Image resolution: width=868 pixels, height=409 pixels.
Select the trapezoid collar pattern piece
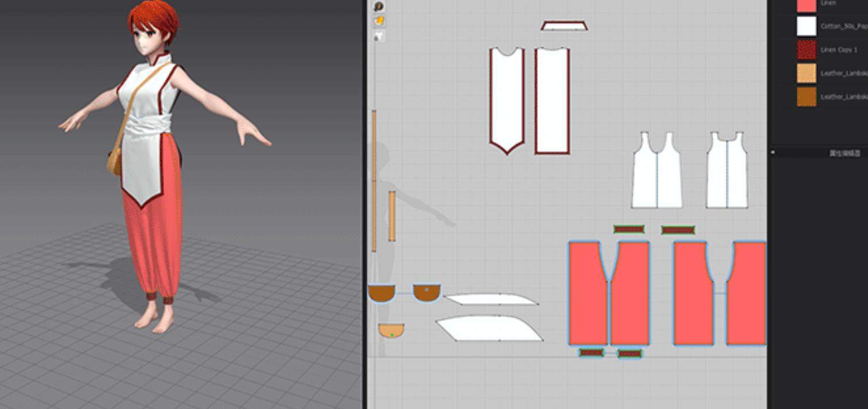[x=564, y=26]
